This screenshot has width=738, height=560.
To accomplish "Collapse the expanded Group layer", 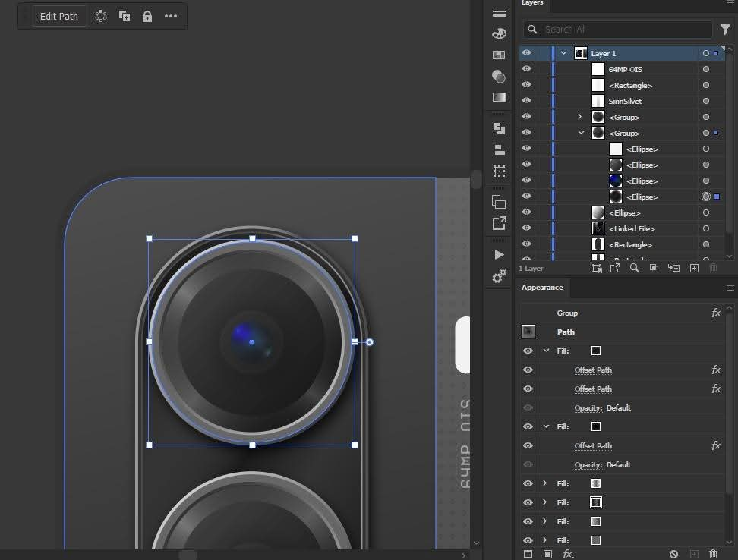I will 581,133.
